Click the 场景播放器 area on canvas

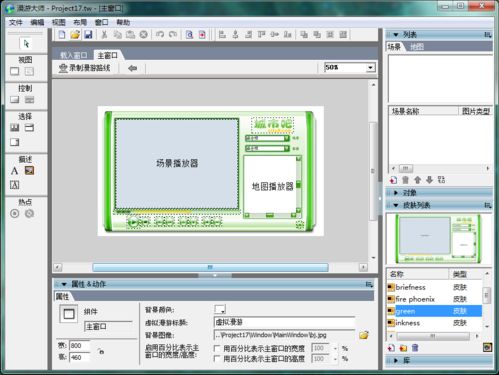tap(177, 163)
